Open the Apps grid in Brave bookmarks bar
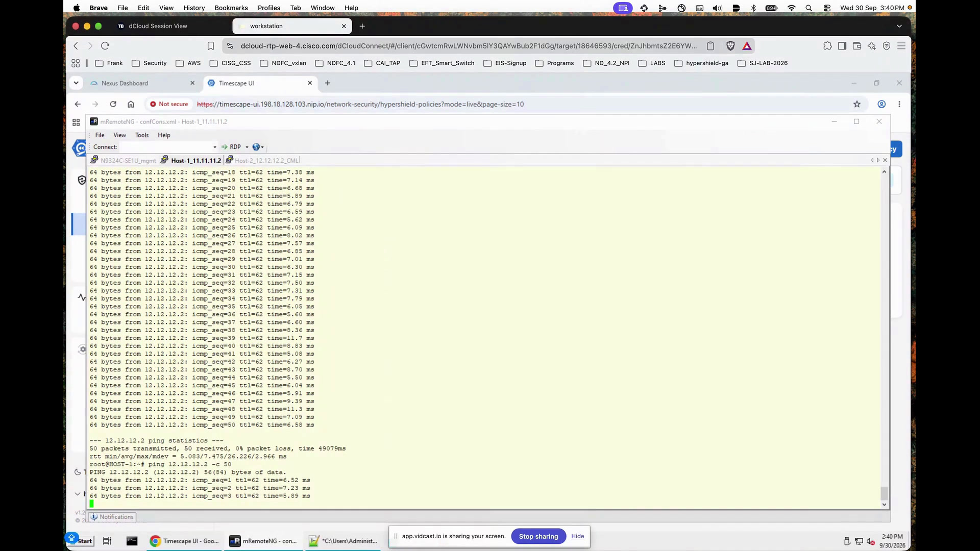 click(76, 63)
